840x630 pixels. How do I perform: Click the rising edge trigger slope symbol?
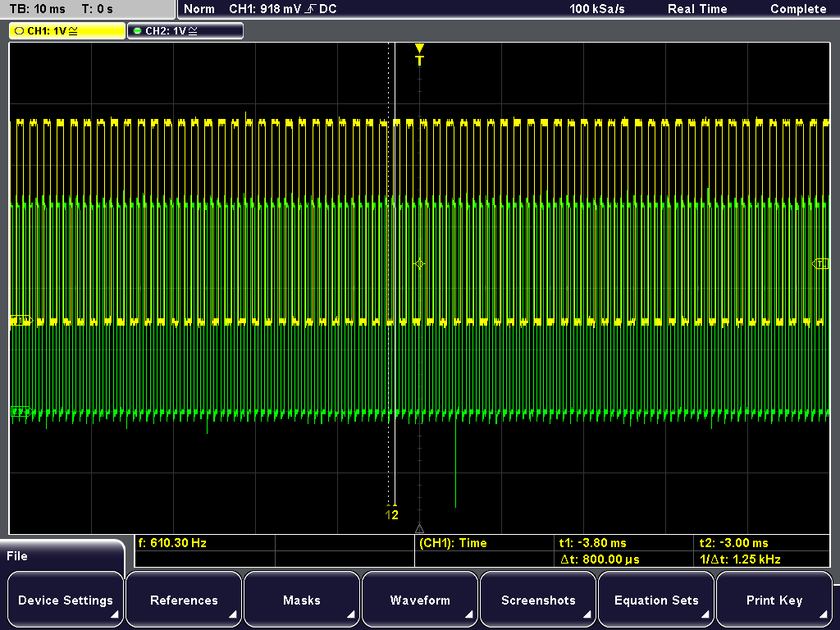pos(311,9)
